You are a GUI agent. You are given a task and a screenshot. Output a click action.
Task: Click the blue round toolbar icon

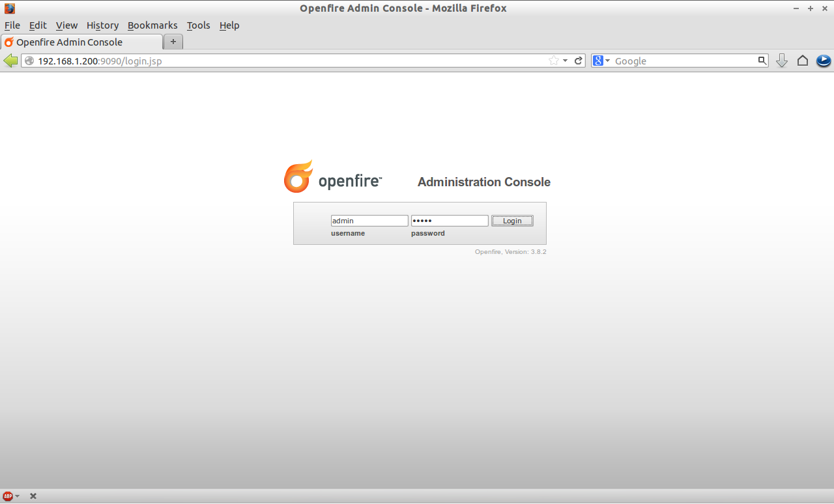point(824,61)
